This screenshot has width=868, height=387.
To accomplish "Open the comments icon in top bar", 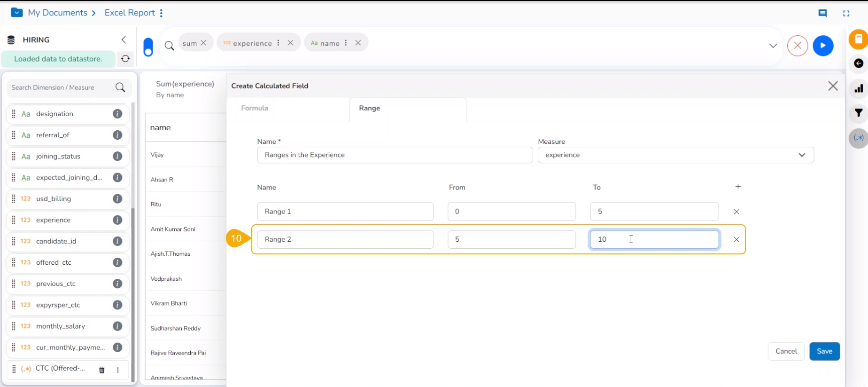I will [822, 13].
